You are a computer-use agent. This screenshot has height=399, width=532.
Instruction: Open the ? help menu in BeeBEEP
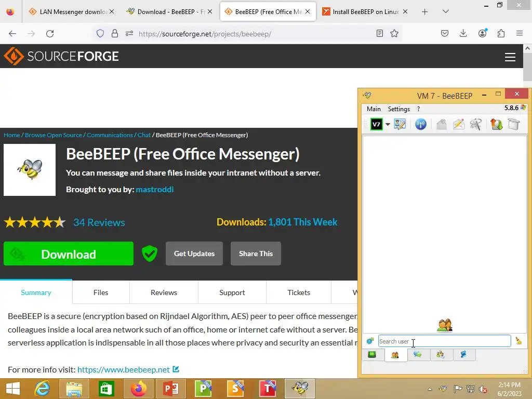click(x=418, y=109)
